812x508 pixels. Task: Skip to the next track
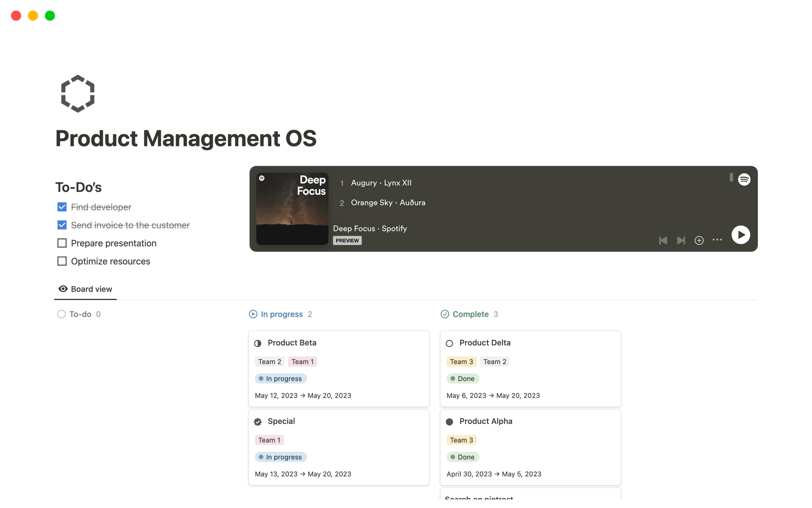tap(681, 240)
